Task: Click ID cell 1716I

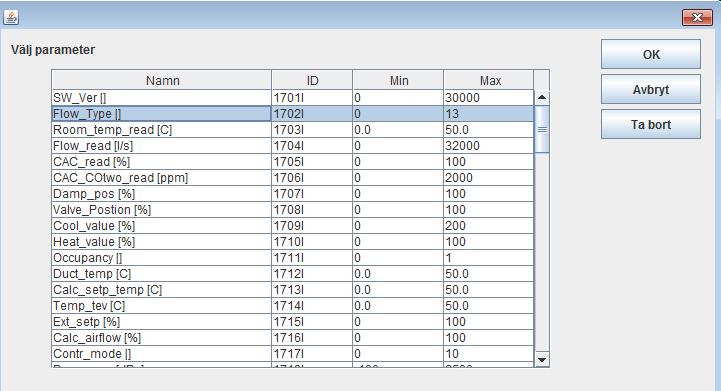Action: [312, 338]
